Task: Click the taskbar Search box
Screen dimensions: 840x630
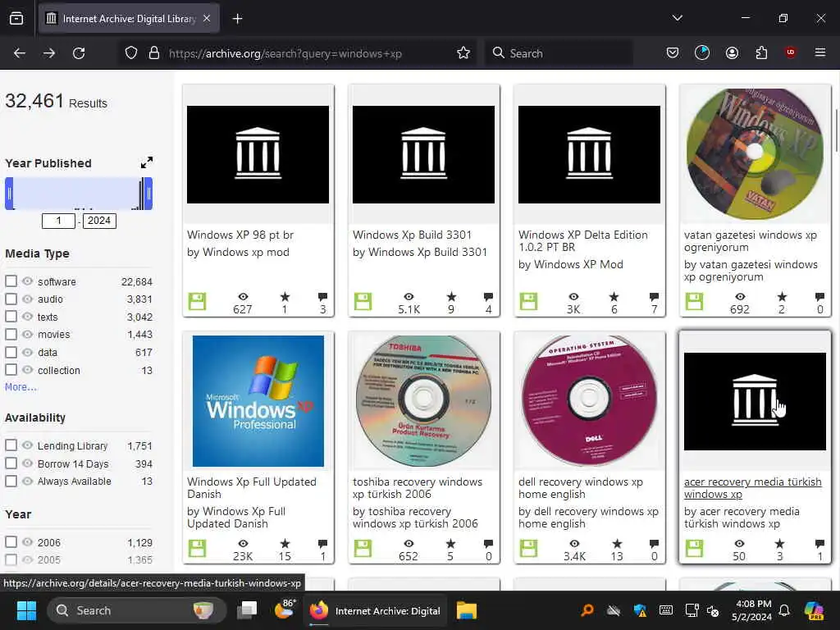Action: point(137,610)
